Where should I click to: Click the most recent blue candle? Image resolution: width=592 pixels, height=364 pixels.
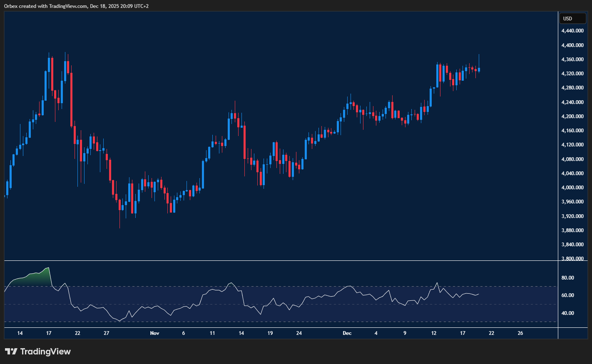tap(479, 69)
